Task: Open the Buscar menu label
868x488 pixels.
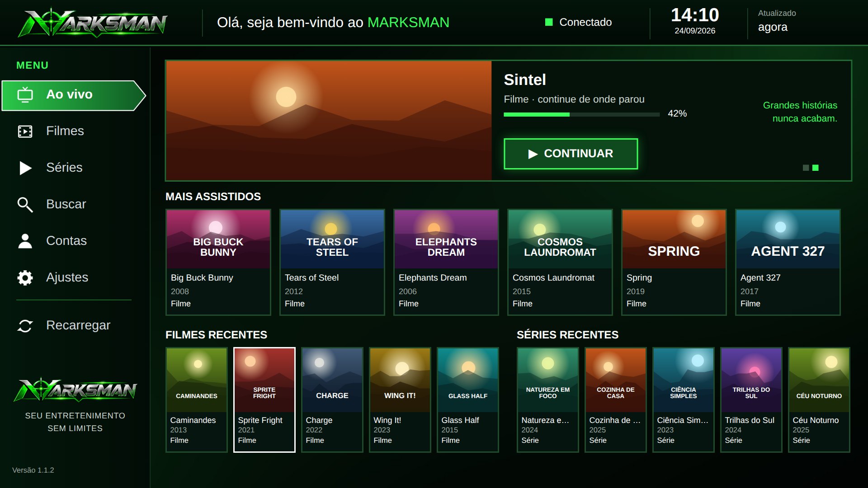Action: tap(66, 204)
